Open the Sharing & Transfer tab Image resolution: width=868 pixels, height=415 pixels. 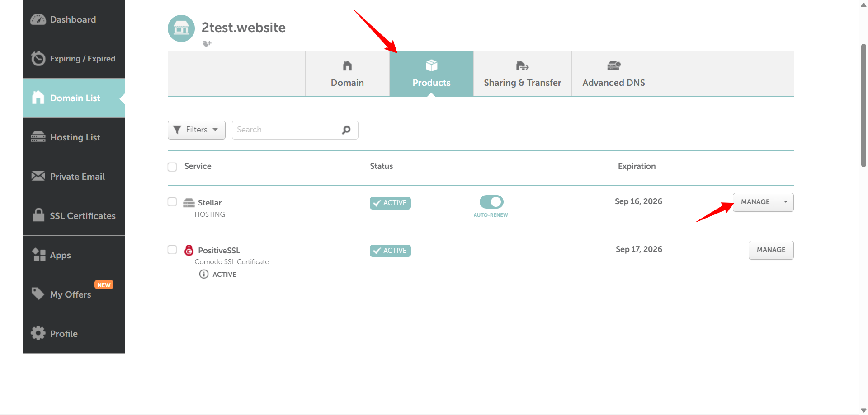[522, 74]
